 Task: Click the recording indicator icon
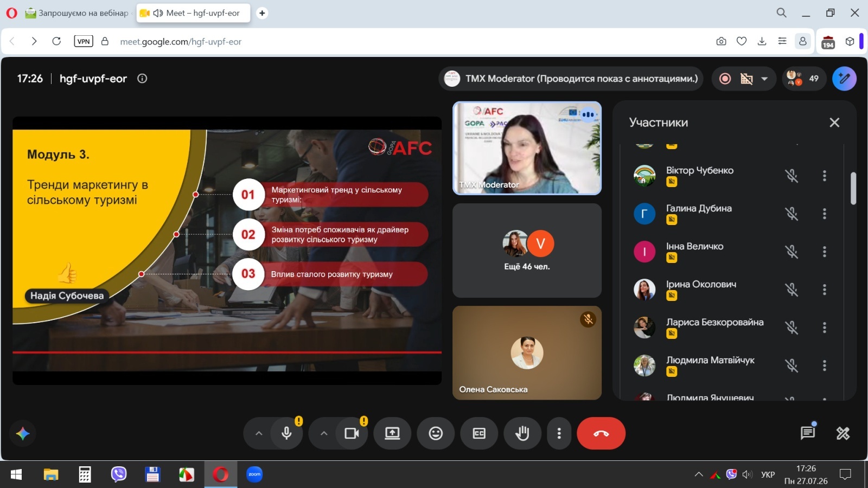tap(725, 79)
